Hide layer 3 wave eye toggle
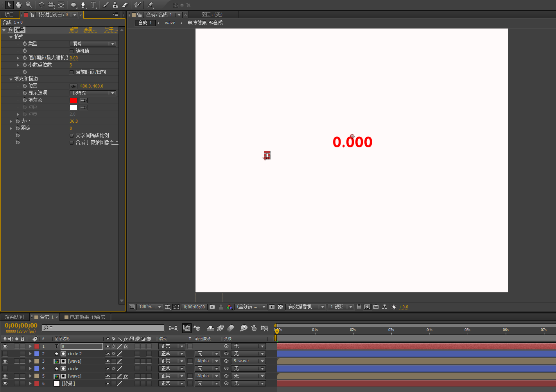556x392 pixels. (5, 361)
